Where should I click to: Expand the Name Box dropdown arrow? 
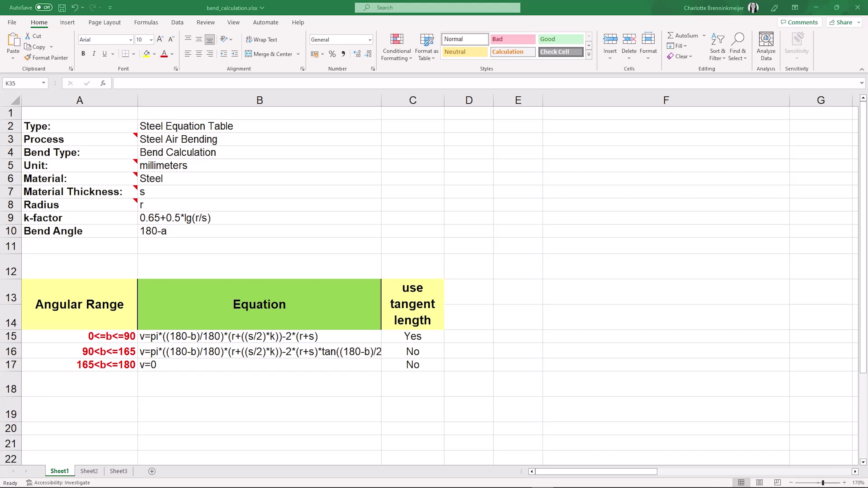click(x=43, y=83)
